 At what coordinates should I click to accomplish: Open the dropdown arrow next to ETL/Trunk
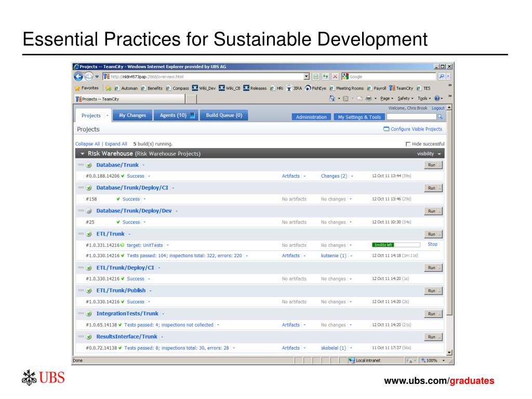[129, 234]
